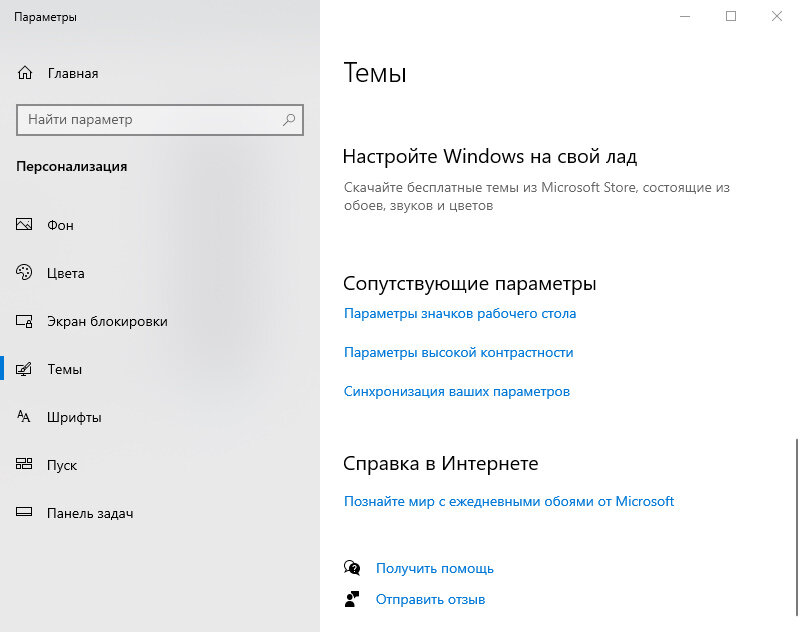Screen dimensions: 800x632
Task: Click the Отправить отзыв link
Action: click(430, 599)
